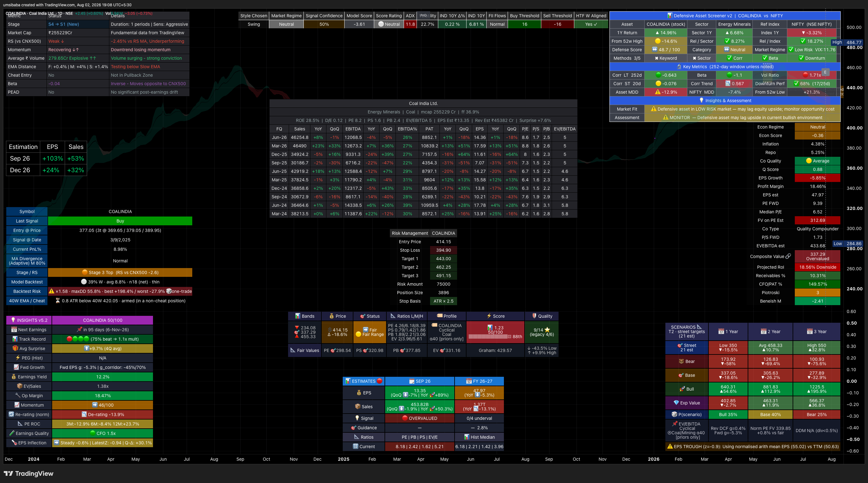
Task: Click the Target 3 value 491.15
Action: coord(444,275)
